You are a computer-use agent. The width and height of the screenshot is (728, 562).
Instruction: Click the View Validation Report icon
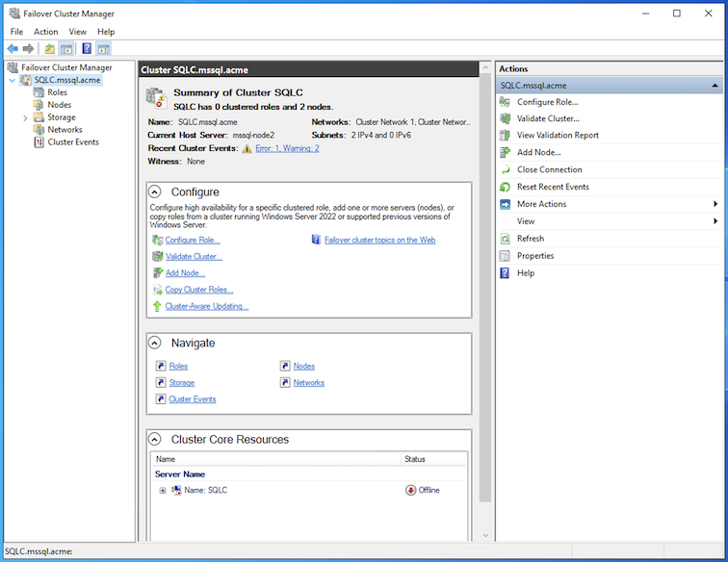click(506, 136)
